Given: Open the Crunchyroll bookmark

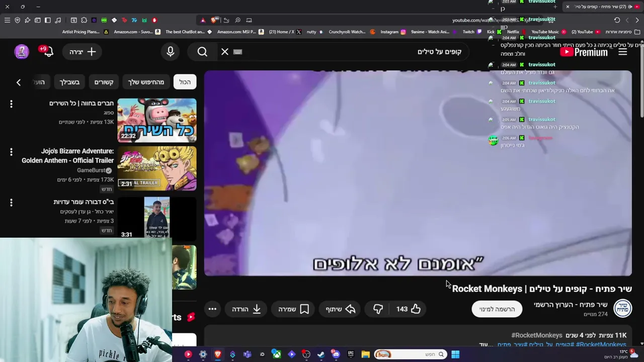Looking at the screenshot, I should tap(352, 32).
